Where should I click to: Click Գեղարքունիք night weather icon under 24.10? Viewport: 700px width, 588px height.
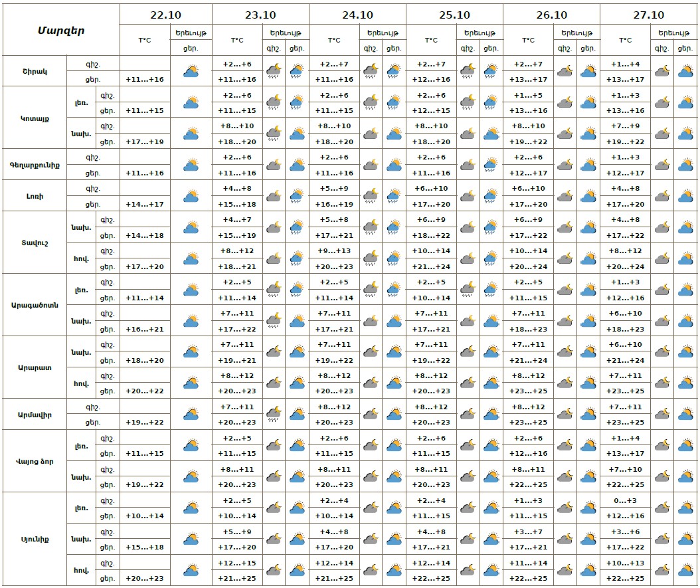[x=371, y=165]
